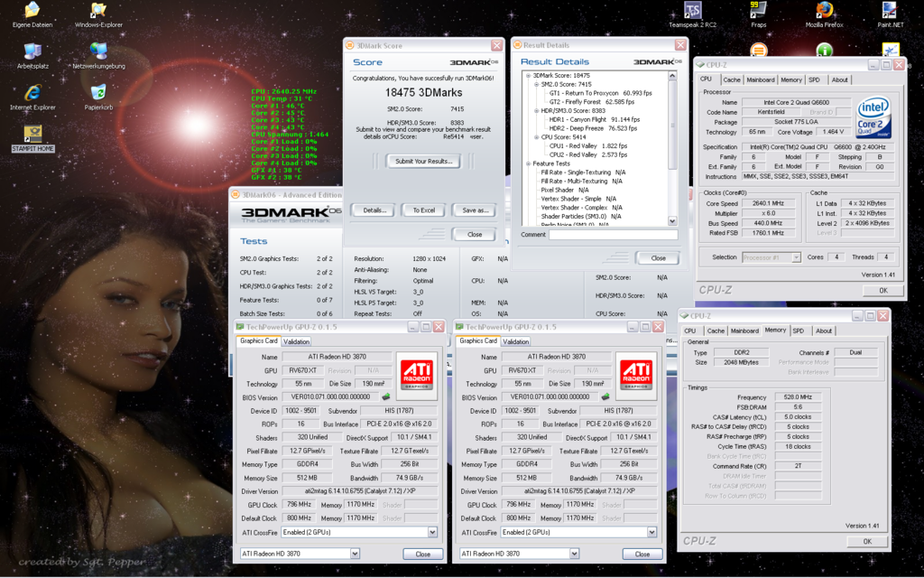This screenshot has width=924, height=578.
Task: Open the Netzwerkumgebung desktop icon
Action: click(98, 56)
